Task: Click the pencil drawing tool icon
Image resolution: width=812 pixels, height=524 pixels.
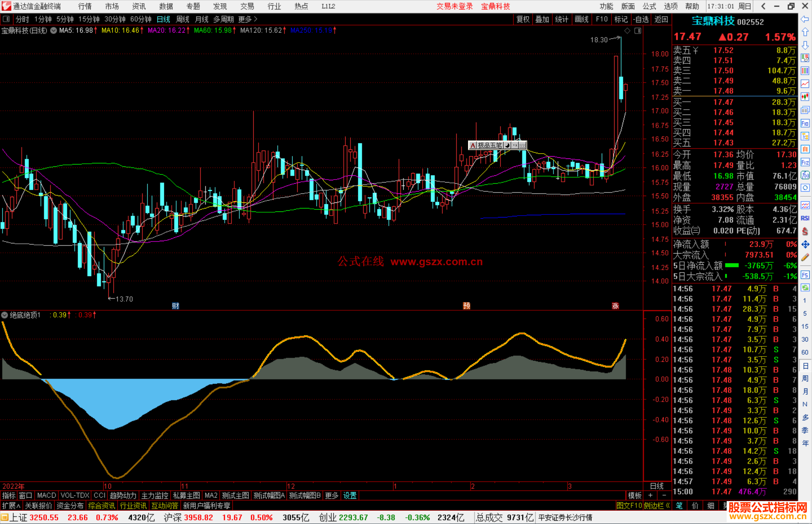Action: click(x=805, y=257)
